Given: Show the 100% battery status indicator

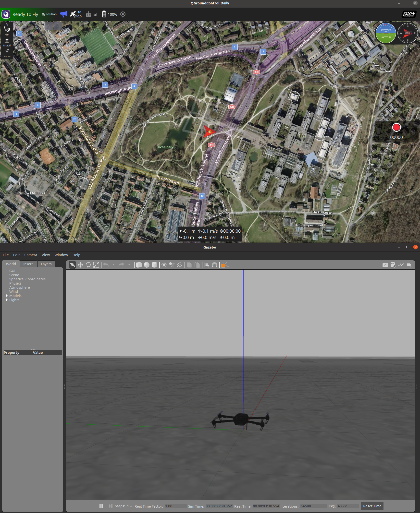Looking at the screenshot, I should coord(110,14).
